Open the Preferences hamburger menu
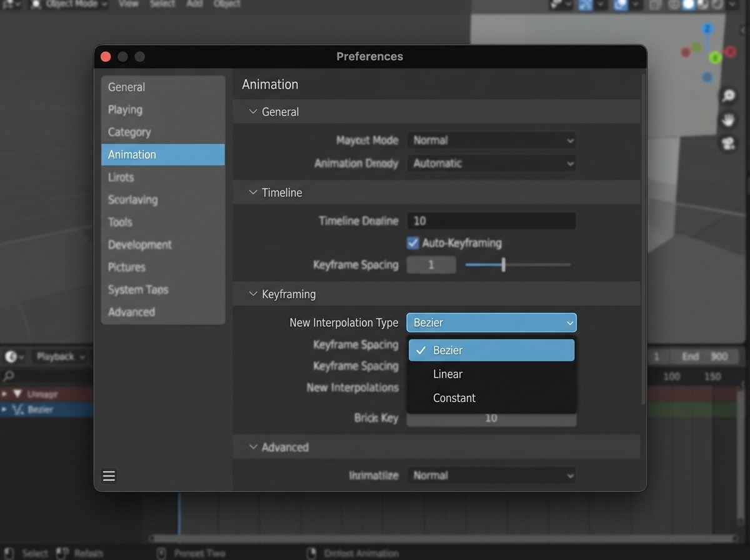The height and width of the screenshot is (560, 750). (109, 476)
